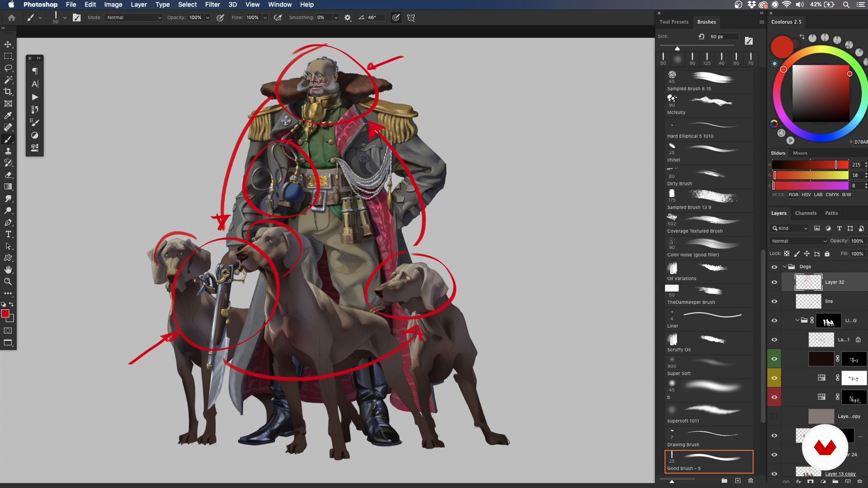Image resolution: width=868 pixels, height=488 pixels.
Task: Open the Character panel icon
Action: point(35,84)
